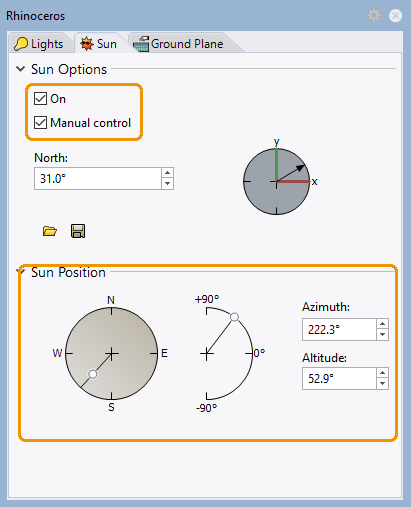Screen dimensions: 411x507
Task: Collapse the Sun Options section
Action: pyautogui.click(x=21, y=69)
